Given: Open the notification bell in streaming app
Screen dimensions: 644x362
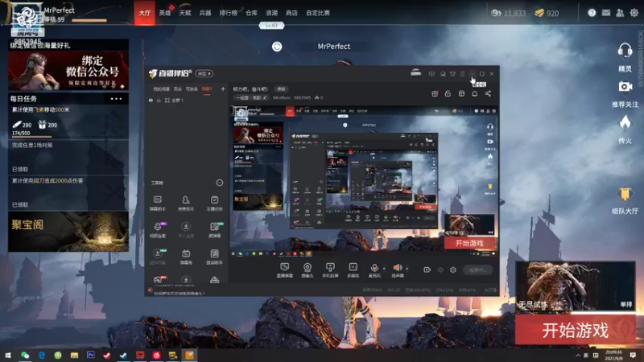Looking at the screenshot, I should click(474, 93).
